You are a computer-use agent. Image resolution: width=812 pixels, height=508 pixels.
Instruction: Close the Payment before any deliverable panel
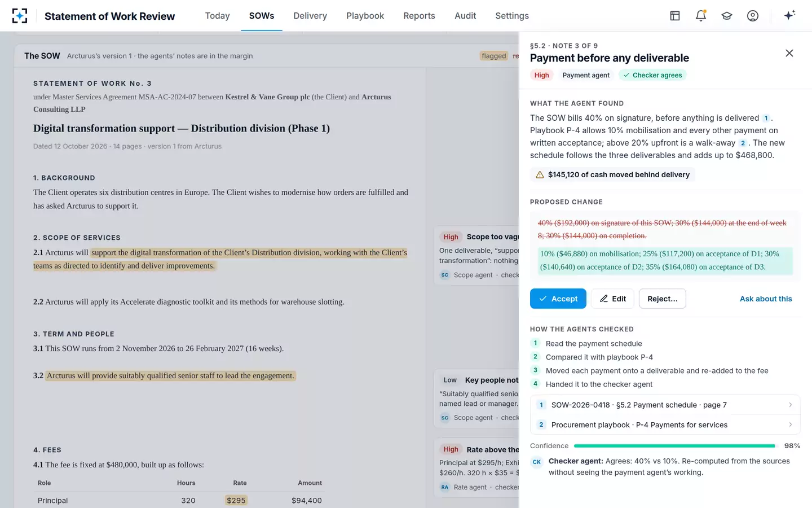789,53
